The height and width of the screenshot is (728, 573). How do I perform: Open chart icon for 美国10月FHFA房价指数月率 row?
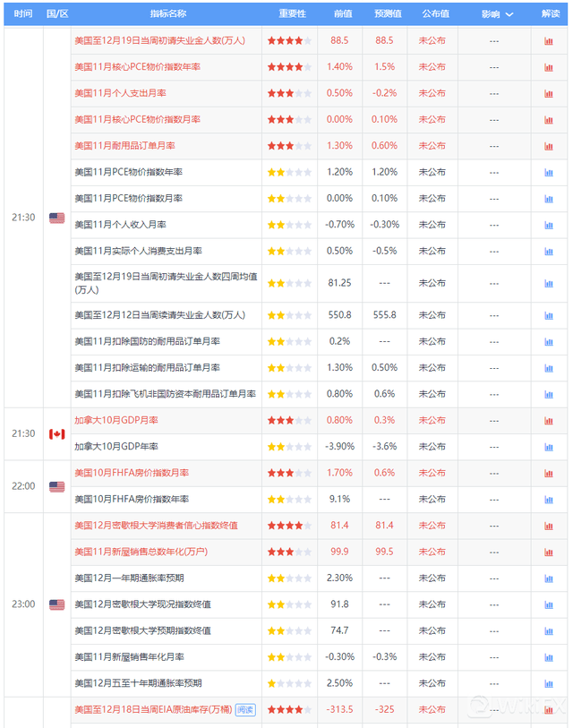coord(548,473)
